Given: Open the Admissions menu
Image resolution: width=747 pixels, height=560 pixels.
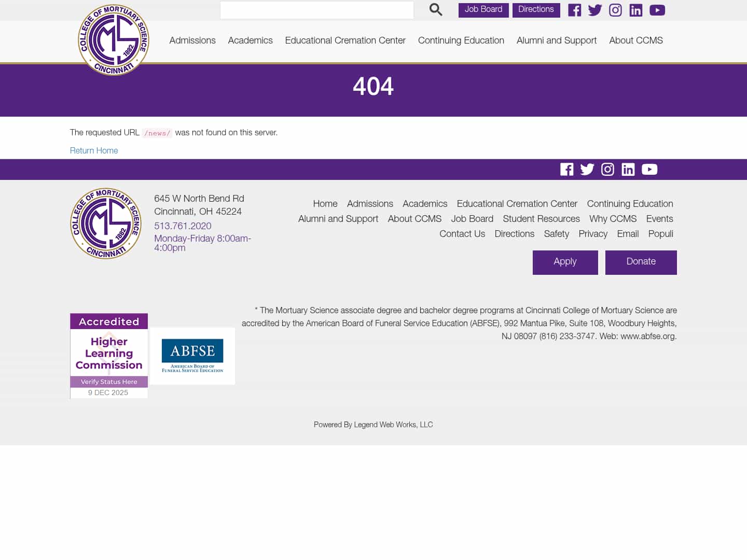Looking at the screenshot, I should pos(192,41).
